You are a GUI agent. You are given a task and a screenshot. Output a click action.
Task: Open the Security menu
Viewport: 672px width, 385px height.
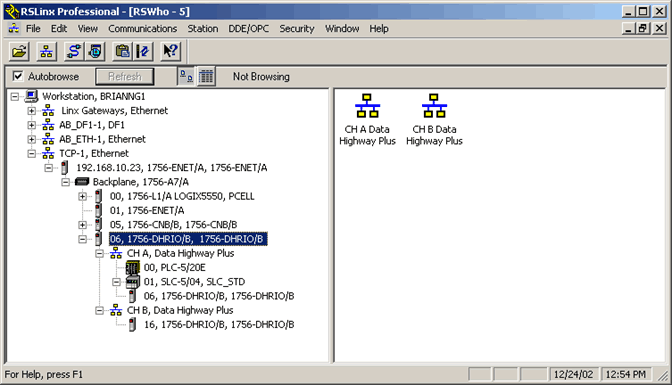(x=297, y=29)
